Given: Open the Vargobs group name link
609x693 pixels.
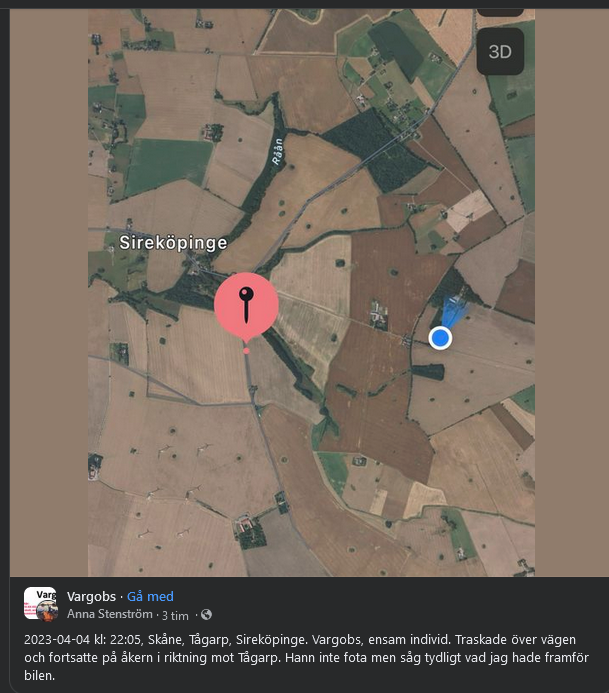Looking at the screenshot, I should click(90, 596).
